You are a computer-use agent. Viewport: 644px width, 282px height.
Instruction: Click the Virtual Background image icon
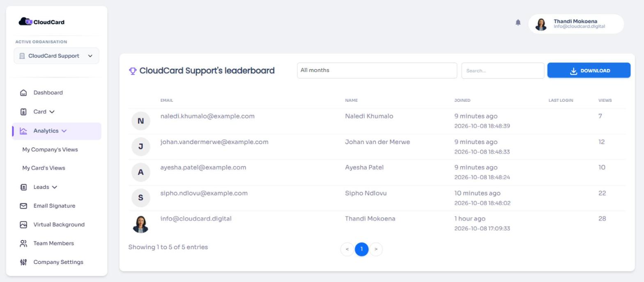click(x=23, y=225)
